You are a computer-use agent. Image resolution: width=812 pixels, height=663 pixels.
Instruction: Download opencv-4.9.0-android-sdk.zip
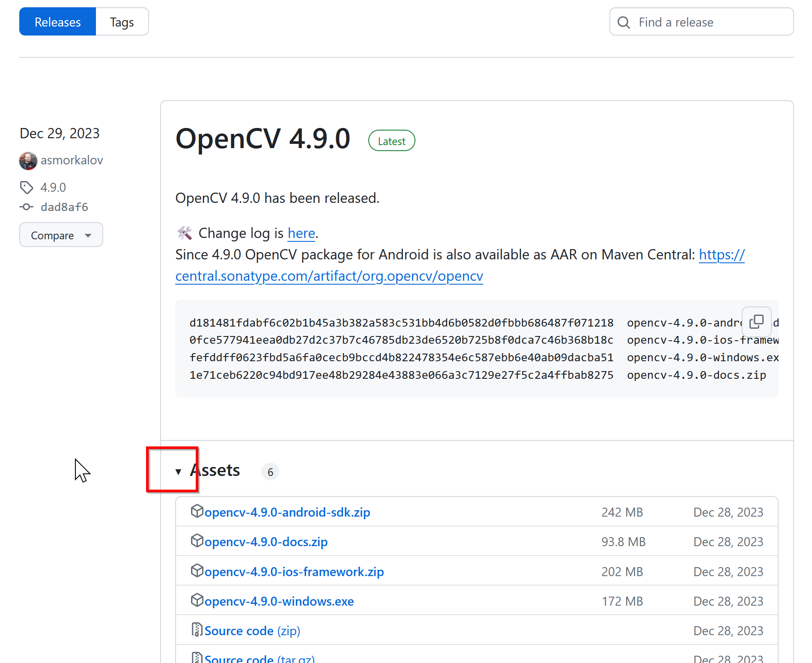(x=287, y=512)
